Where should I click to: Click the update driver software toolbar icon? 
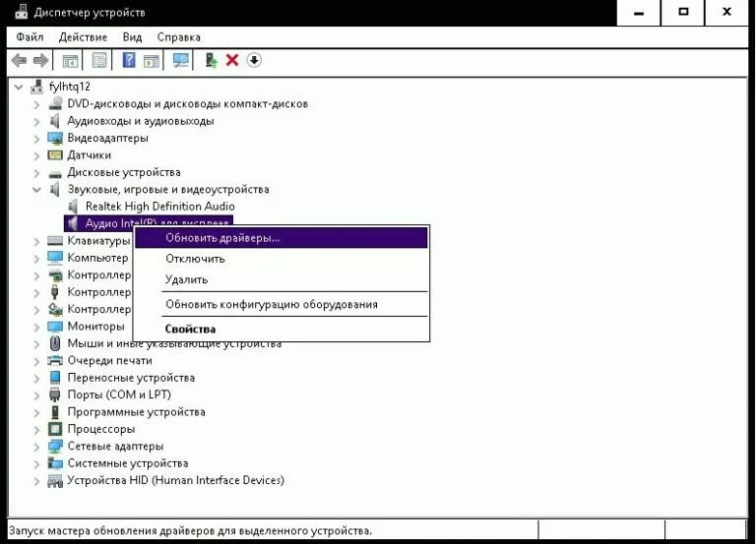click(211, 60)
